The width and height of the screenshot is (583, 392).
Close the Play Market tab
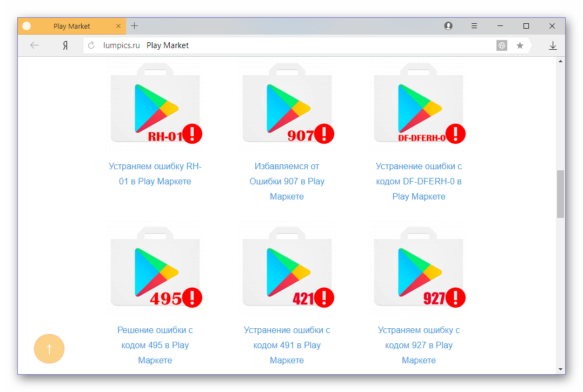[118, 26]
